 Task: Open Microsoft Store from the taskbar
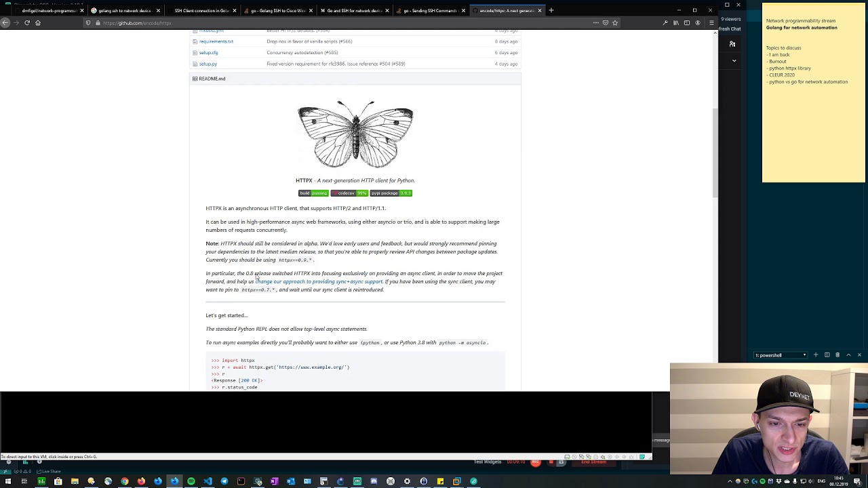coord(58,482)
